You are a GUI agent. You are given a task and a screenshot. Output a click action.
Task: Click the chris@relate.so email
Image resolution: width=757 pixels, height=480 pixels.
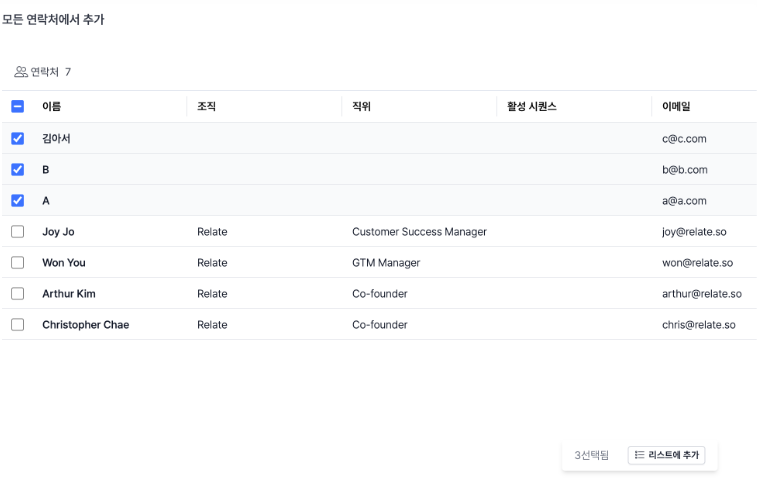coord(699,325)
